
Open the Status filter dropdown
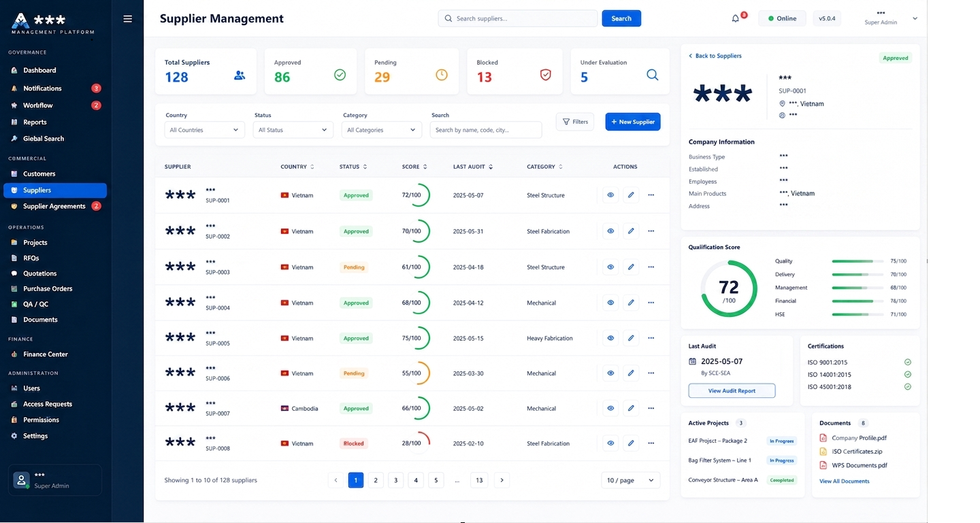(293, 130)
